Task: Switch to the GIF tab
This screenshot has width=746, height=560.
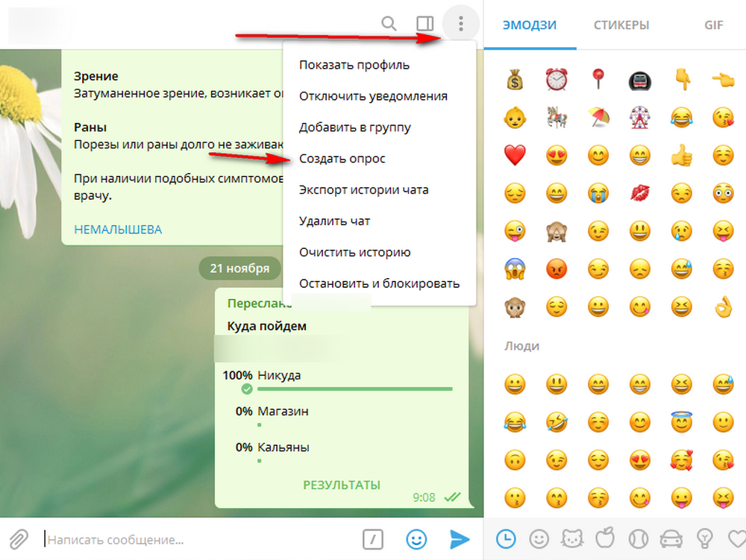Action: tap(713, 25)
